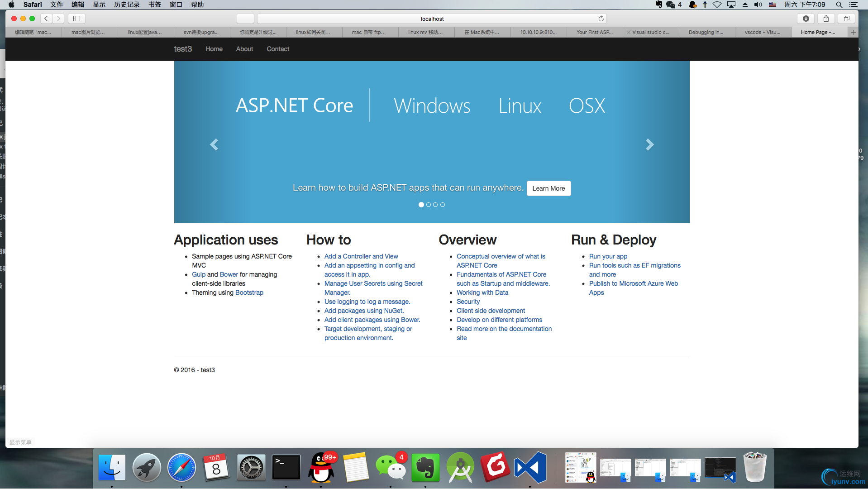The image size is (868, 489).
Task: Open 'Add a Controller and View' link
Action: pyautogui.click(x=361, y=256)
